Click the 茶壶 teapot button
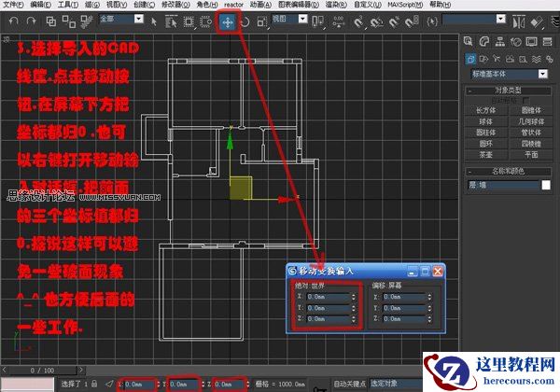560x392 pixels. [x=485, y=155]
